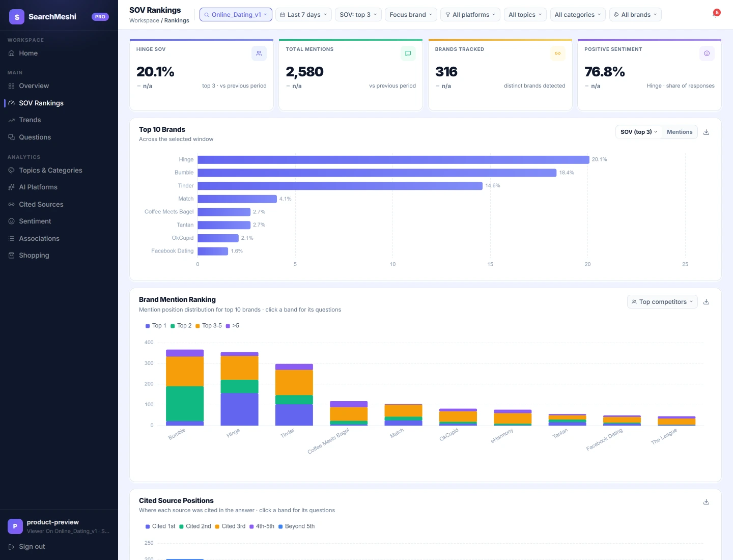Download the Cited Source Positions chart
The image size is (733, 560).
tap(706, 502)
